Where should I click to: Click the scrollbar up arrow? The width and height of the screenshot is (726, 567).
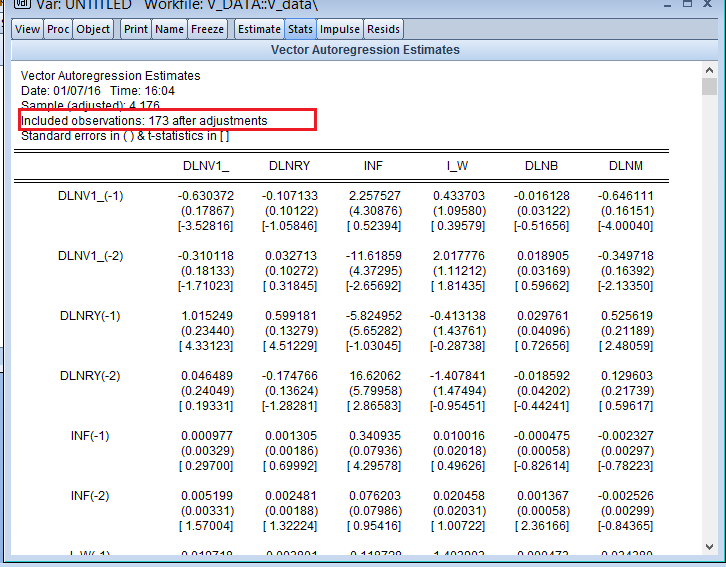[x=709, y=70]
